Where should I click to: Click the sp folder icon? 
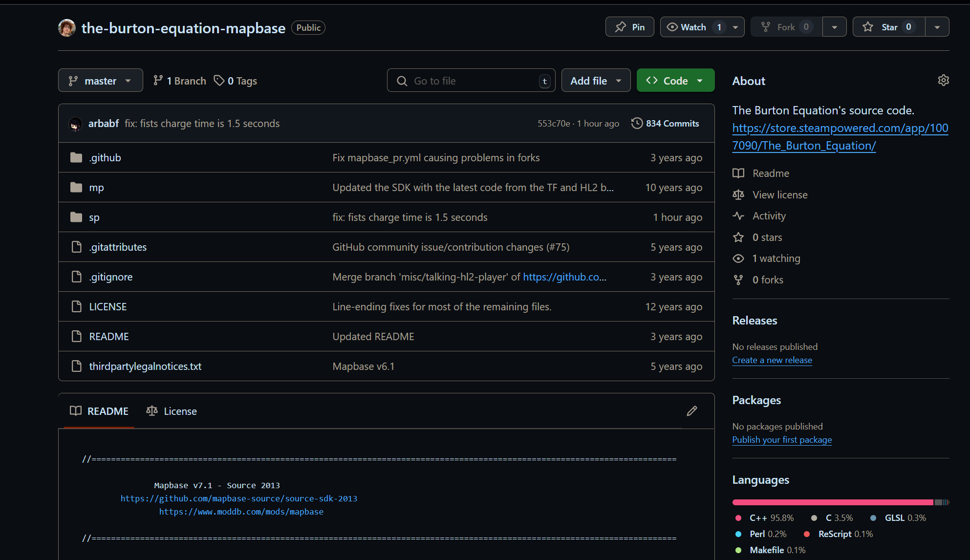[x=76, y=217]
